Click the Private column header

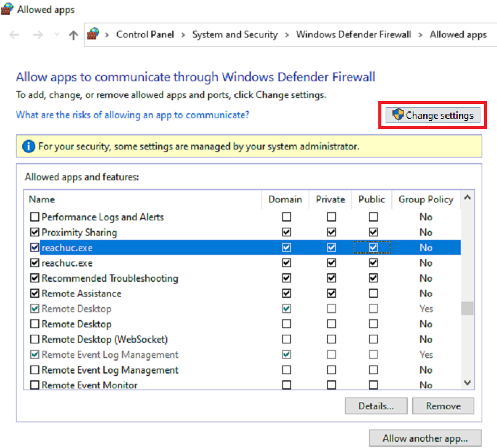[330, 199]
